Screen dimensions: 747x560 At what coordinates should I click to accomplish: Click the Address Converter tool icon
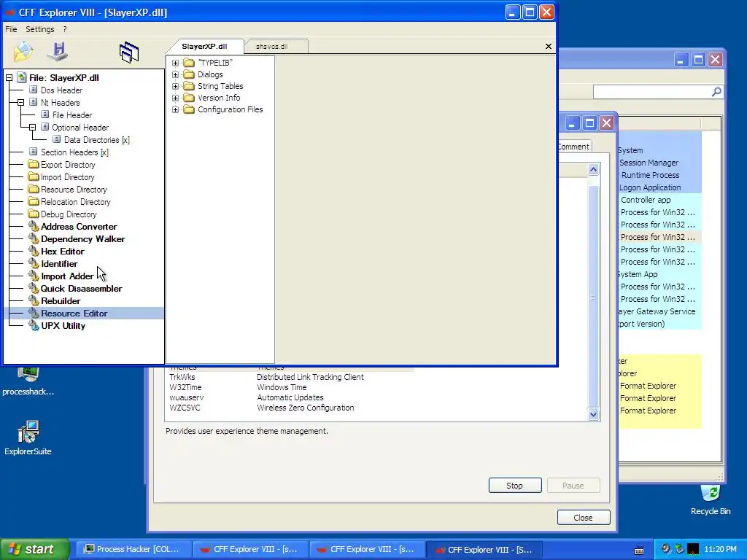click(34, 226)
